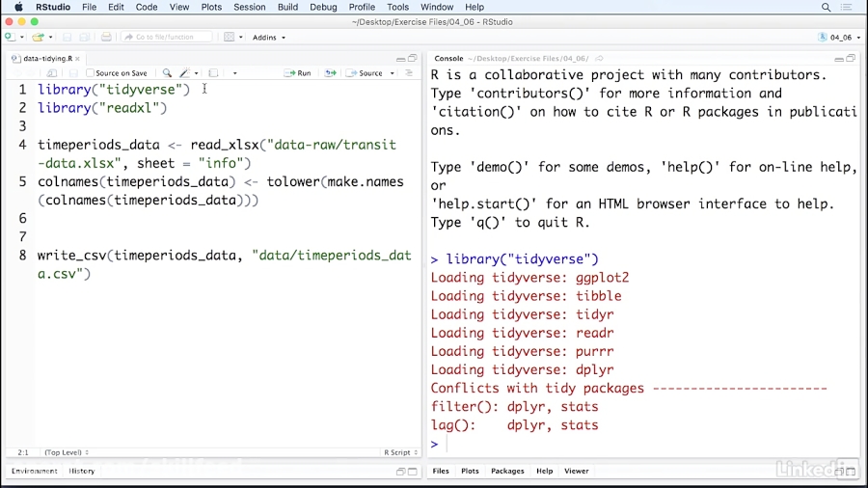Switch to the Plots tab
Screen dimensions: 868x488
tap(470, 471)
